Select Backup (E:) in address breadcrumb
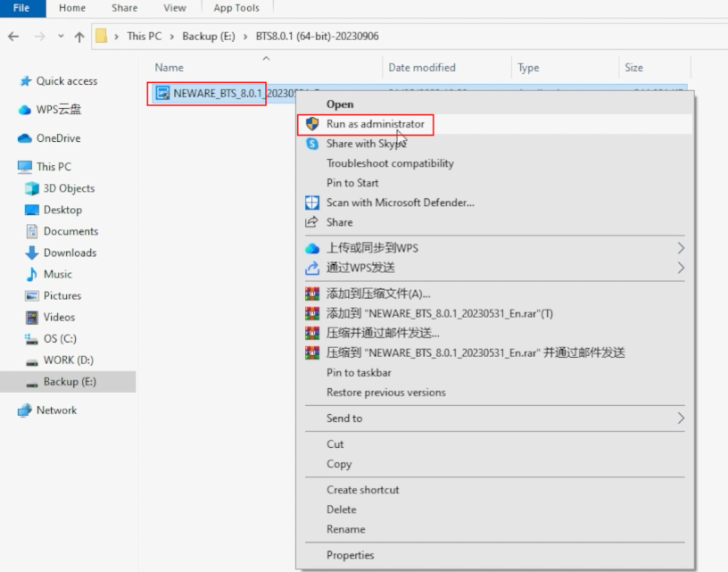The image size is (728, 572). (209, 37)
